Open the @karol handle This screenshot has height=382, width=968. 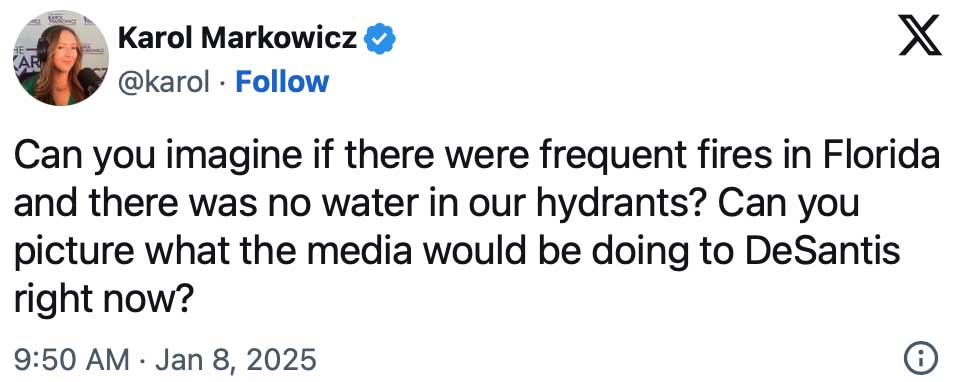[164, 82]
